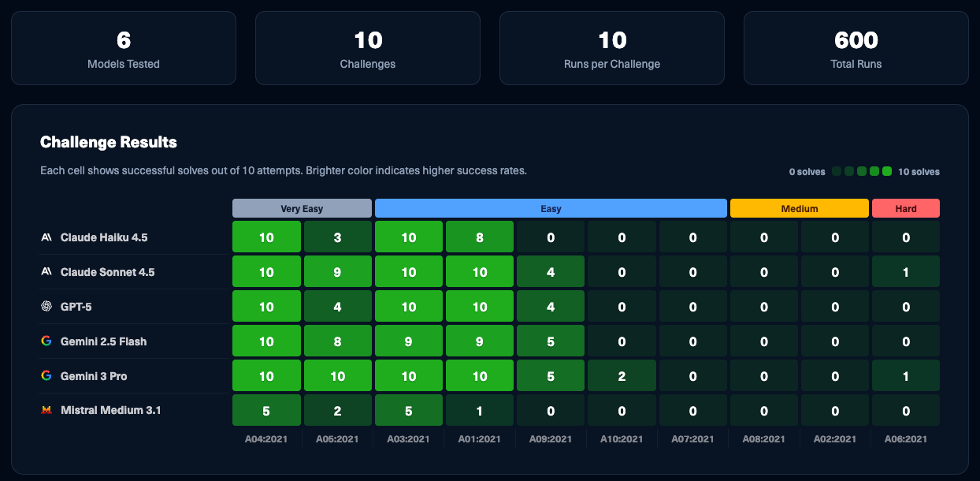Viewport: 980px width, 481px height.
Task: Click the Mistral logo beside Mistral Medium 3.1
Action: pos(47,411)
